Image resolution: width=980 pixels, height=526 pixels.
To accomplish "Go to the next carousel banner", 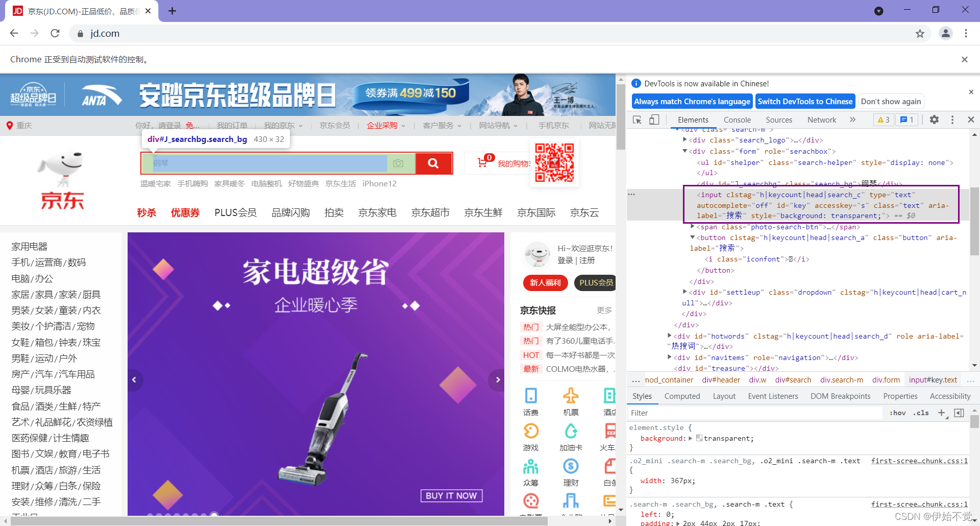I will point(498,380).
